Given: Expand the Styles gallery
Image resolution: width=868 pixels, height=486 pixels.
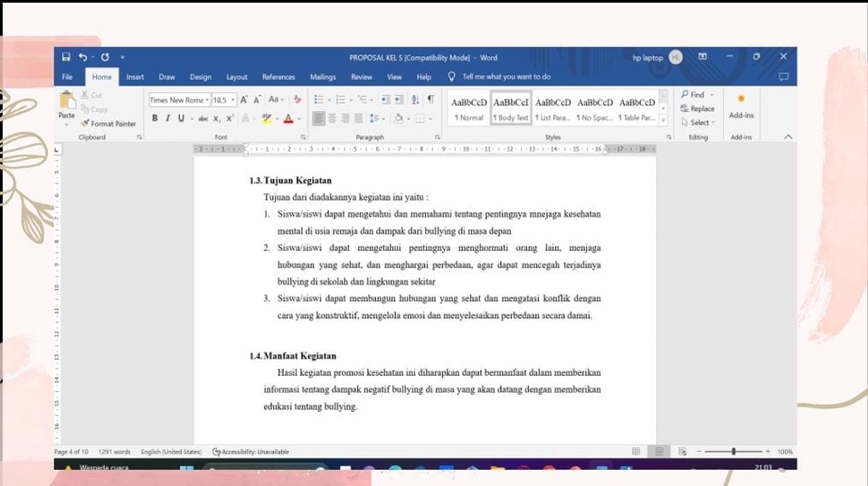Looking at the screenshot, I should (663, 120).
